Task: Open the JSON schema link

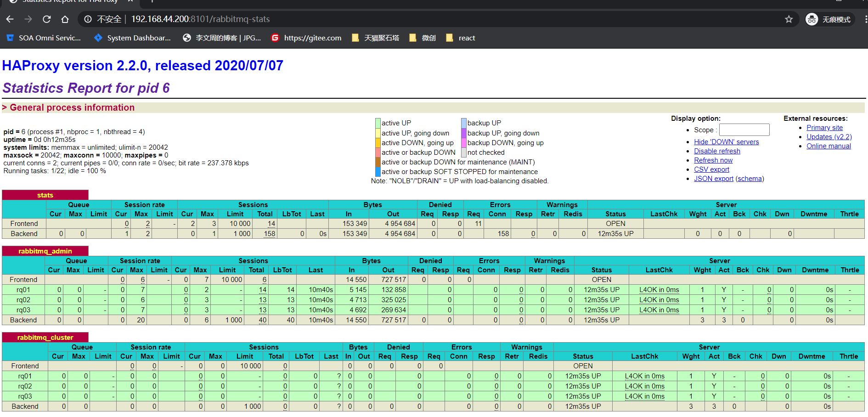Action: [x=750, y=179]
